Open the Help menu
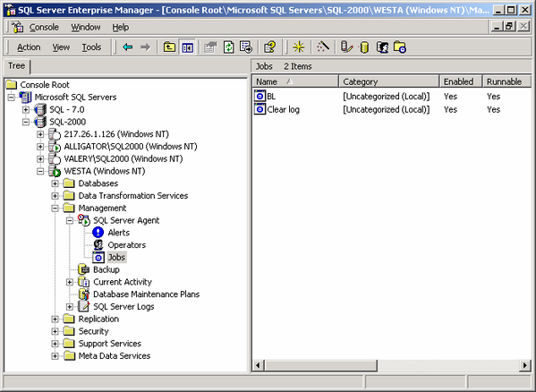This screenshot has height=392, width=536. [x=120, y=27]
